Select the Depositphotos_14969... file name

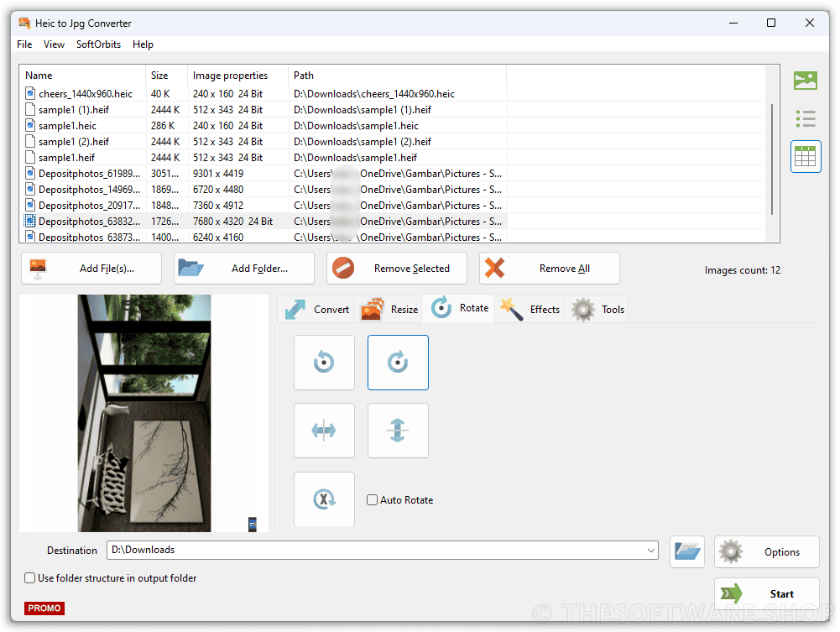coord(90,190)
